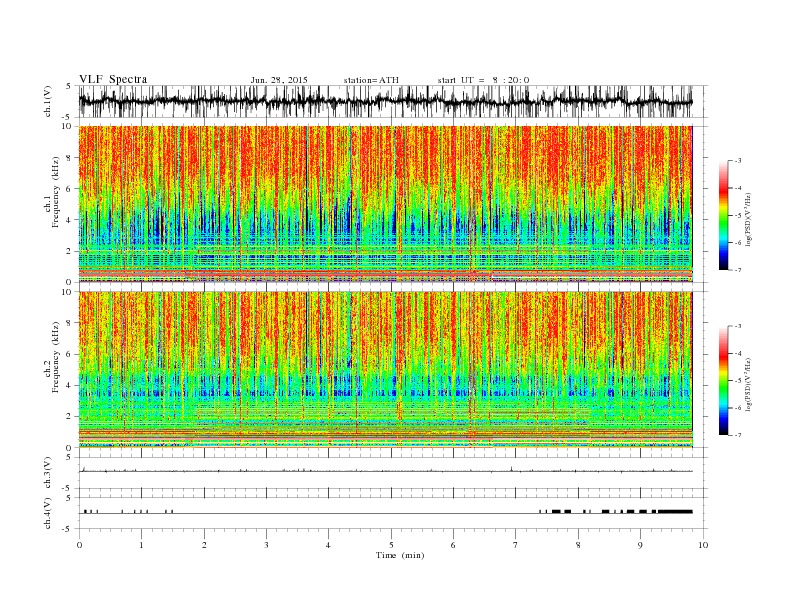Click the "station=ATH" header label
792x612 pixels.
click(371, 80)
